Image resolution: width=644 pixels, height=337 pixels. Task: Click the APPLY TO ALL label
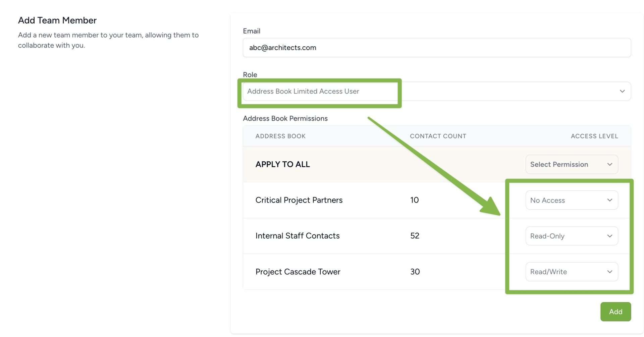(x=282, y=164)
